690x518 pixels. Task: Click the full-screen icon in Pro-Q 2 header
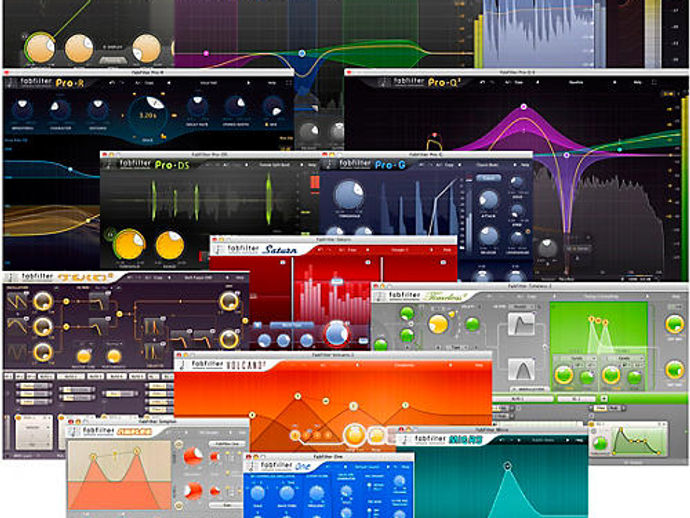coord(654,82)
